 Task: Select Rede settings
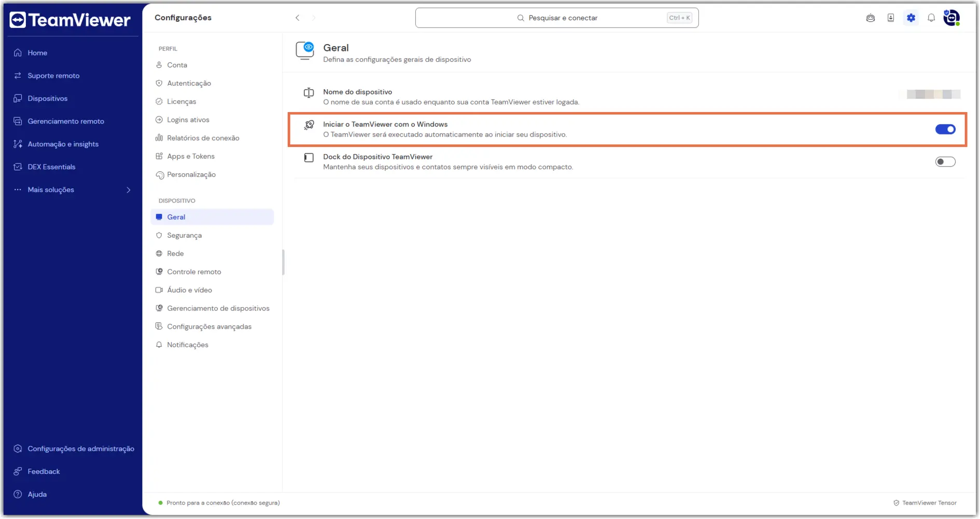175,254
